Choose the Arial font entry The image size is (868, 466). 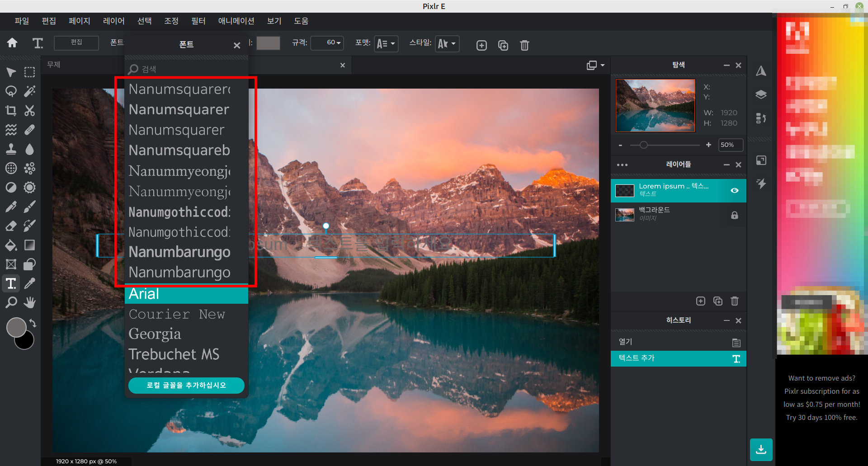[x=186, y=294]
